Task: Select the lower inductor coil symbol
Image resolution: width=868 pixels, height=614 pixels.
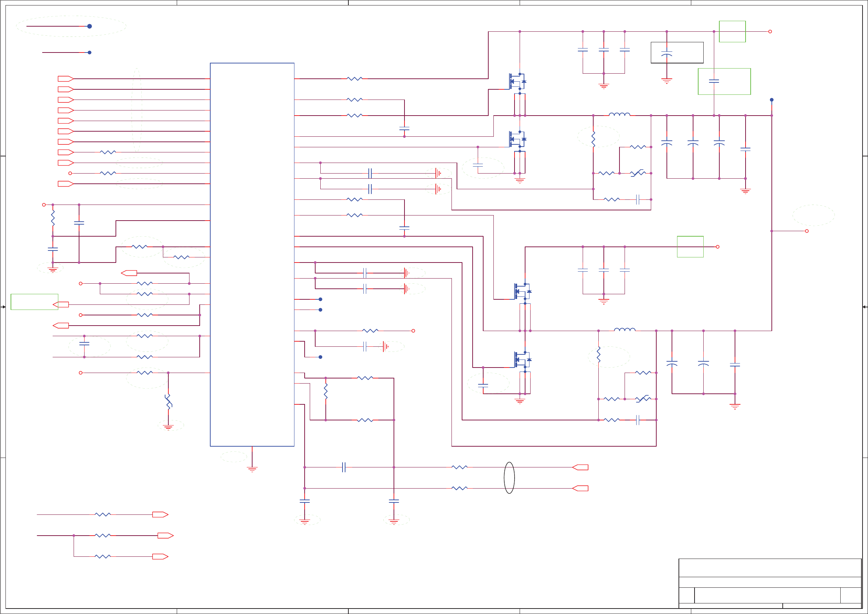Action: (x=625, y=330)
